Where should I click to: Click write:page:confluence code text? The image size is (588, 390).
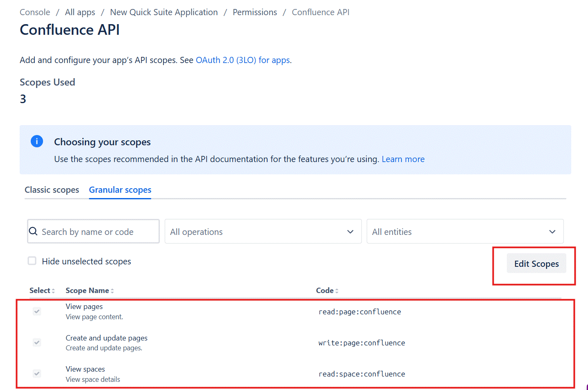(362, 343)
